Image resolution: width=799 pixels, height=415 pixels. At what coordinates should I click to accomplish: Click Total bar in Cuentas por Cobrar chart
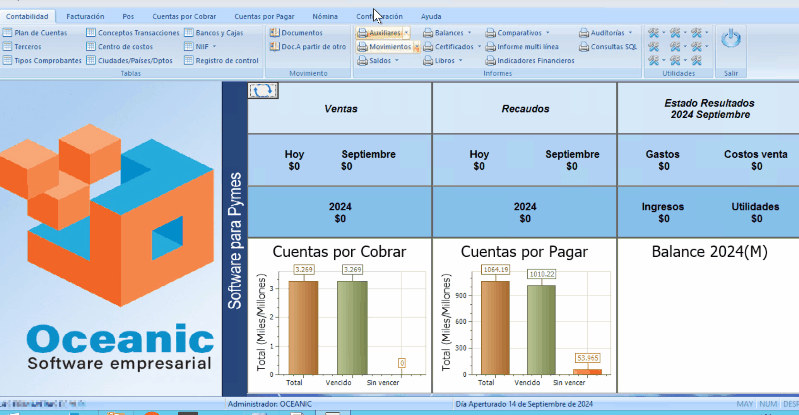[303, 328]
